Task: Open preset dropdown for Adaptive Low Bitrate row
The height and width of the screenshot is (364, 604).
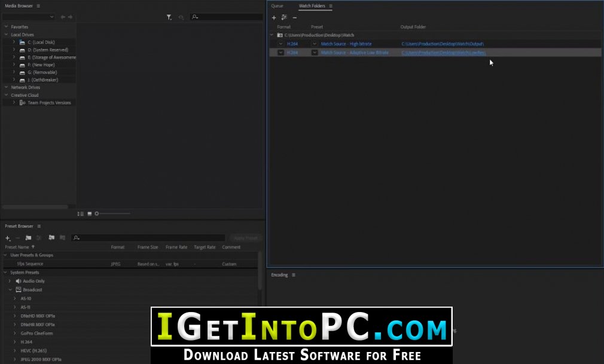Action: coord(315,53)
